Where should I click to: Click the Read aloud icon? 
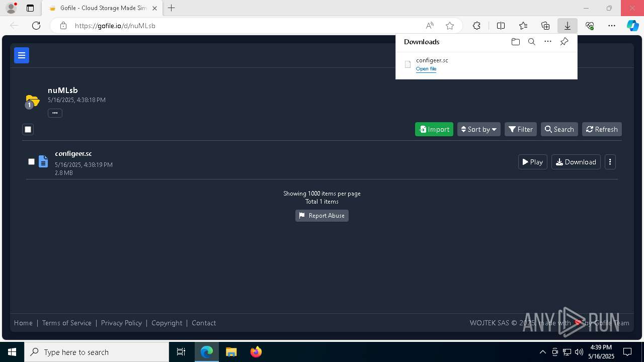click(x=430, y=26)
